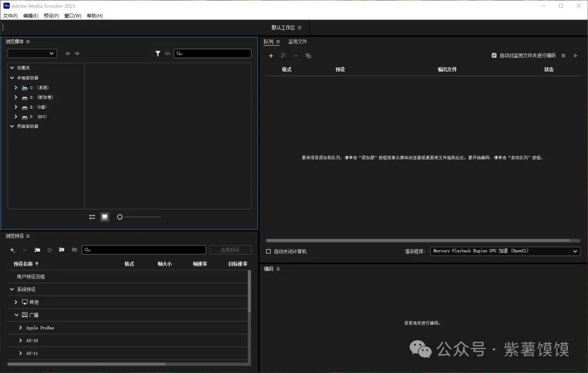This screenshot has height=373, width=588.
Task: Expand the Apple ProRes preset group
Action: (x=21, y=328)
